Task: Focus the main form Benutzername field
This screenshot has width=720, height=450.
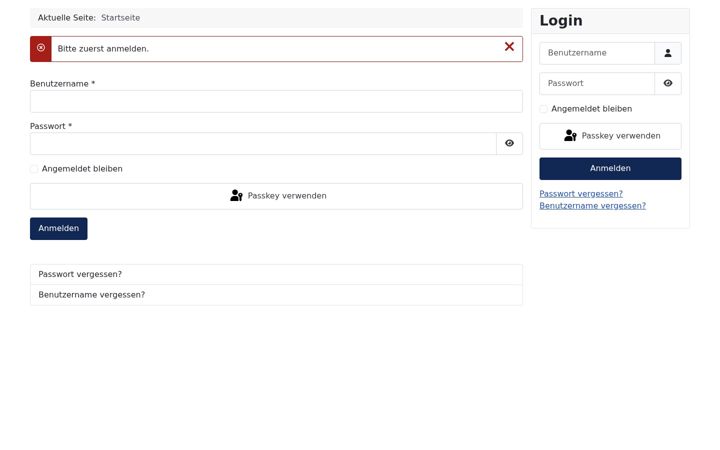Action: click(276, 101)
